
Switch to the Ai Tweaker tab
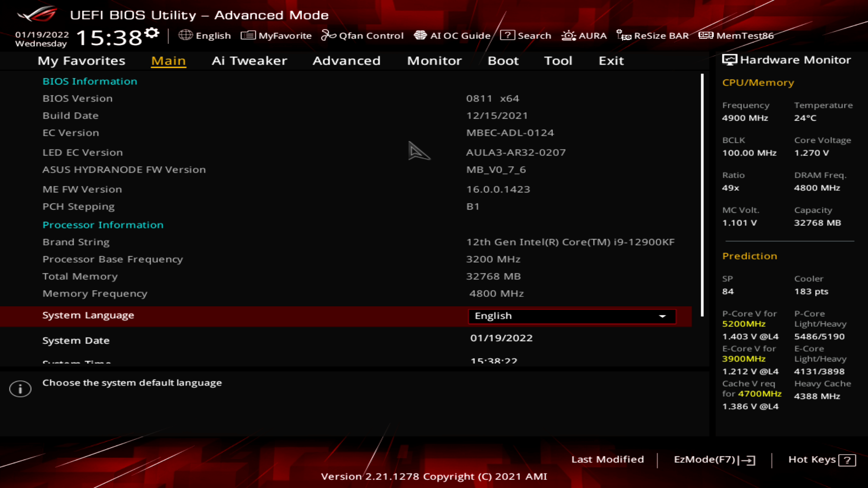pos(250,61)
